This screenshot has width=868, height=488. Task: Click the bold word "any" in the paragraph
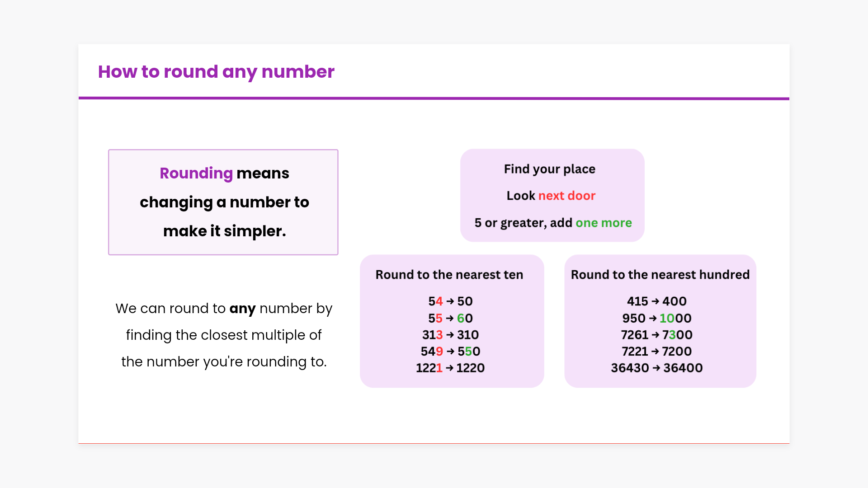(x=242, y=309)
